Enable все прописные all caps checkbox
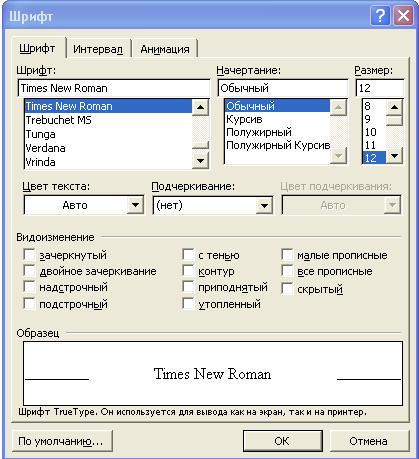The width and height of the screenshot is (419, 459). (x=287, y=271)
